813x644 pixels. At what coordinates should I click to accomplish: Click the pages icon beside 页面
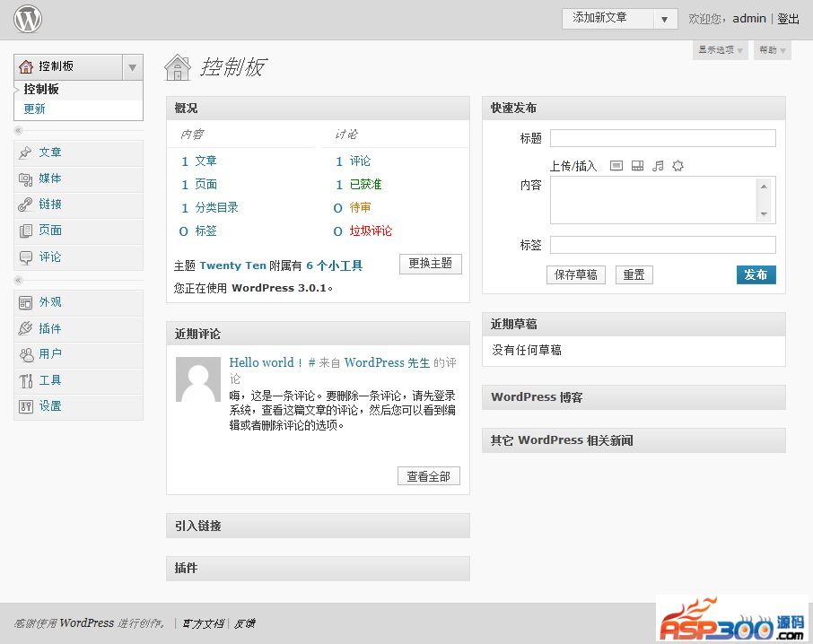[25, 231]
